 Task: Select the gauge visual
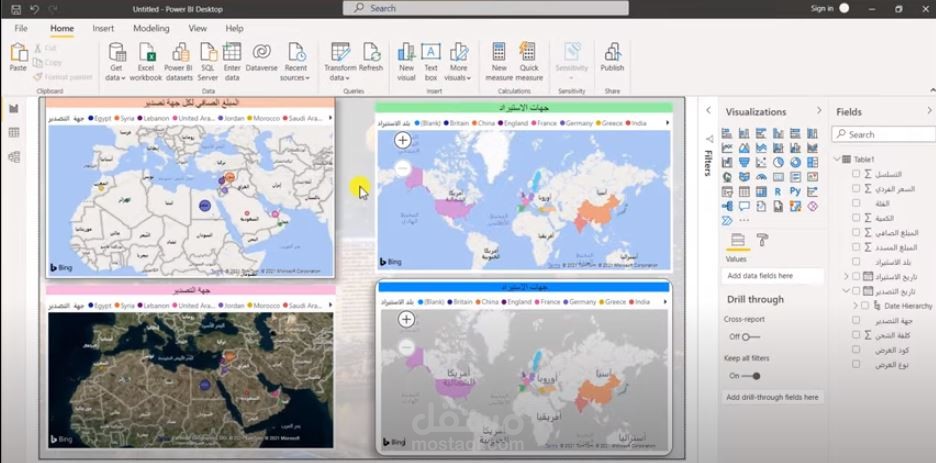(x=761, y=177)
